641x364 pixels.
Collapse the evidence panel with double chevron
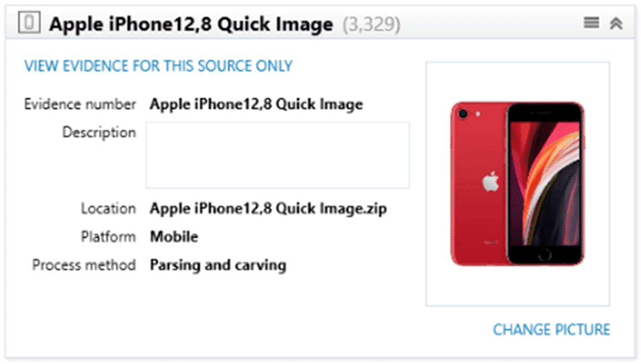coord(616,24)
